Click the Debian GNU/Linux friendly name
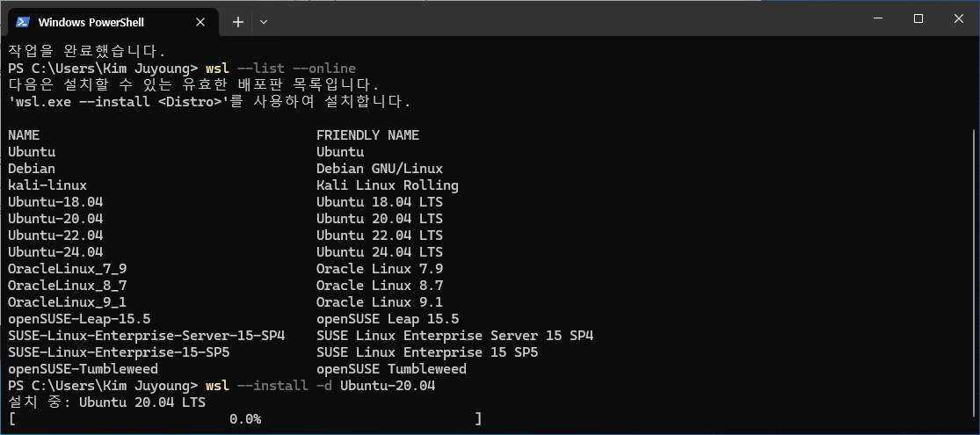The image size is (980, 435). click(x=380, y=169)
